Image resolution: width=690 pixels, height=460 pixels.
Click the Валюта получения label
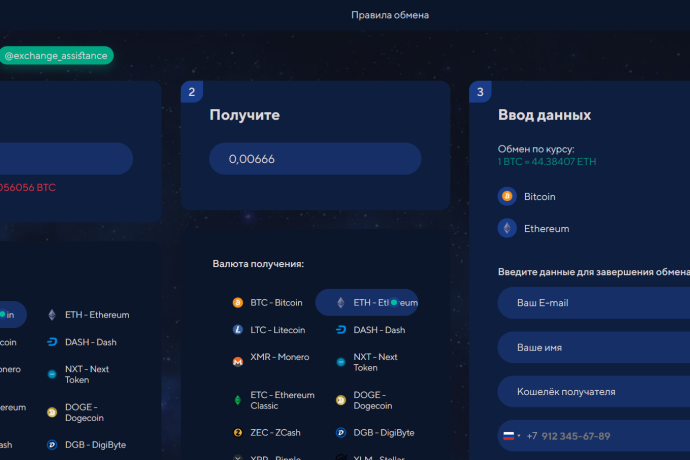point(258,264)
